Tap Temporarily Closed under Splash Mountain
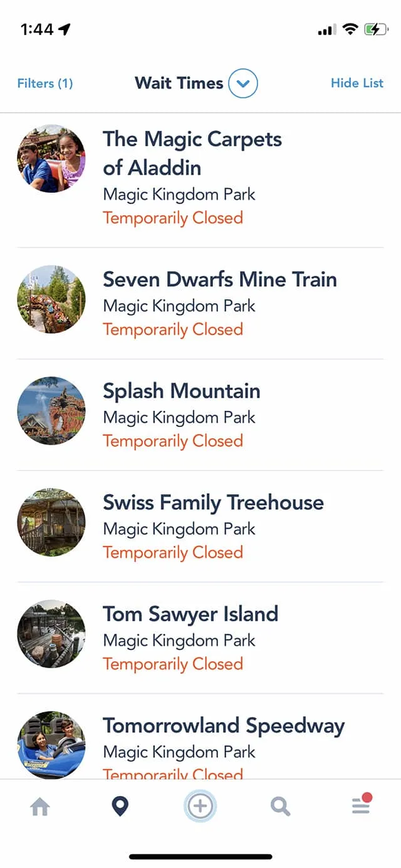Image resolution: width=401 pixels, height=868 pixels. 173,441
